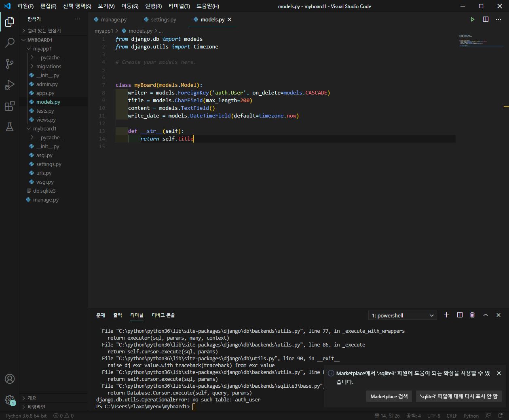Screen dimensions: 509x420
Task: Open Explorer panel more actions ellipsis
Action: (x=77, y=19)
